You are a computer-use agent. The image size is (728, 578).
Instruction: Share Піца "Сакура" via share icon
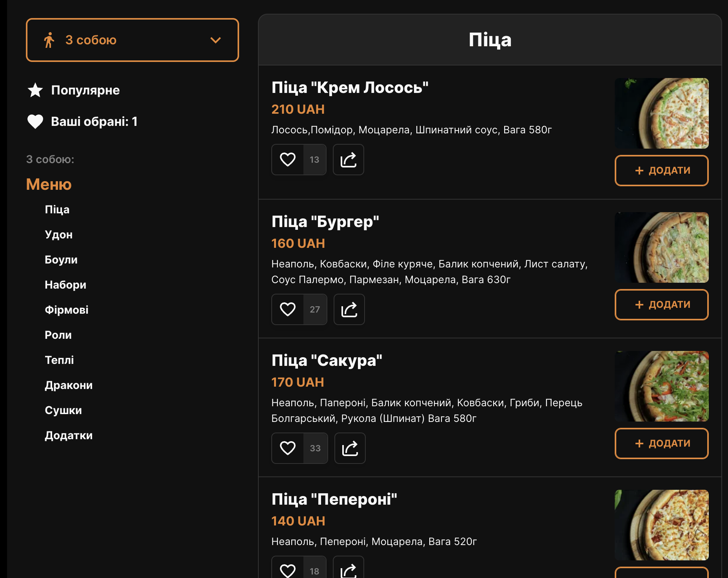[x=350, y=448]
